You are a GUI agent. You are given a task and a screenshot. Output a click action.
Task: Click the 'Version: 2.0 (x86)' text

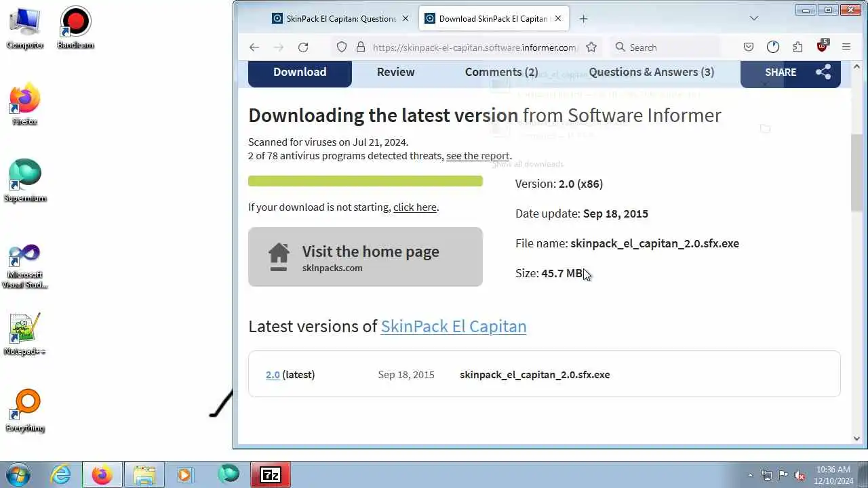pos(559,184)
